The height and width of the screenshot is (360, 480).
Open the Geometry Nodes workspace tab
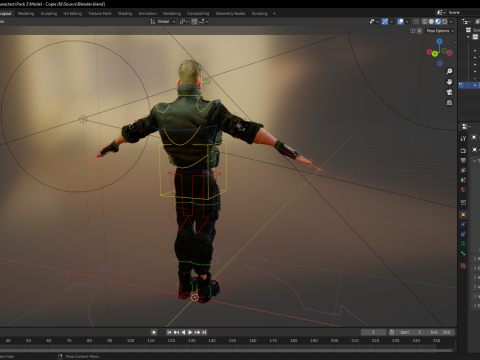click(230, 13)
